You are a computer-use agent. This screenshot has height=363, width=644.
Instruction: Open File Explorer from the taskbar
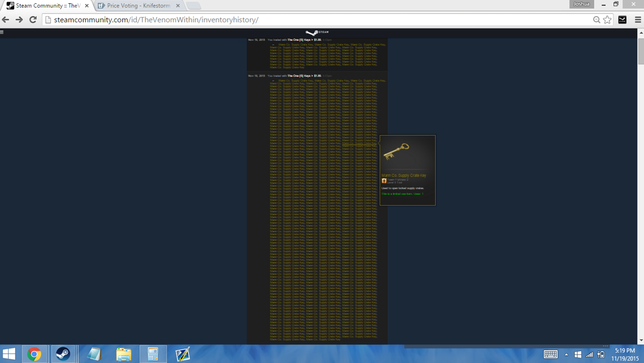click(x=123, y=354)
